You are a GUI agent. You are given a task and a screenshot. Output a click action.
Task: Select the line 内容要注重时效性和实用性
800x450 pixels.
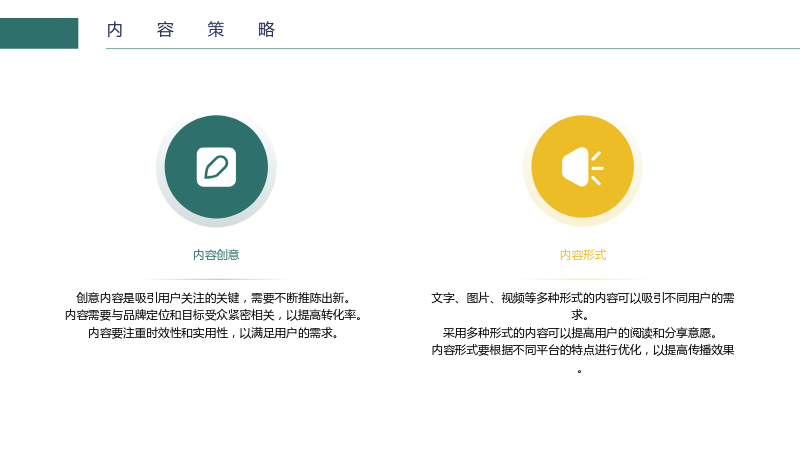tap(213, 333)
